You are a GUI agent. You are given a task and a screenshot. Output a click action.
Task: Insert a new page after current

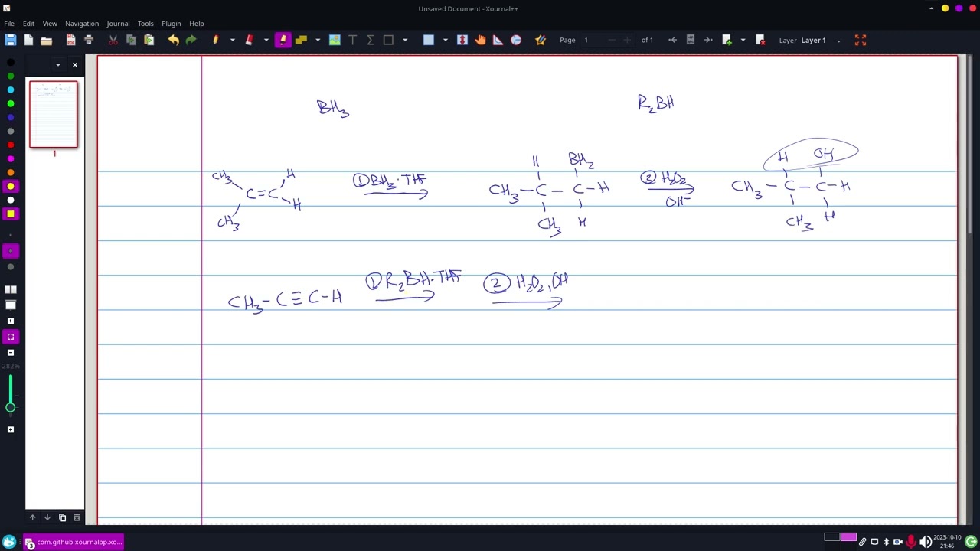(x=727, y=40)
